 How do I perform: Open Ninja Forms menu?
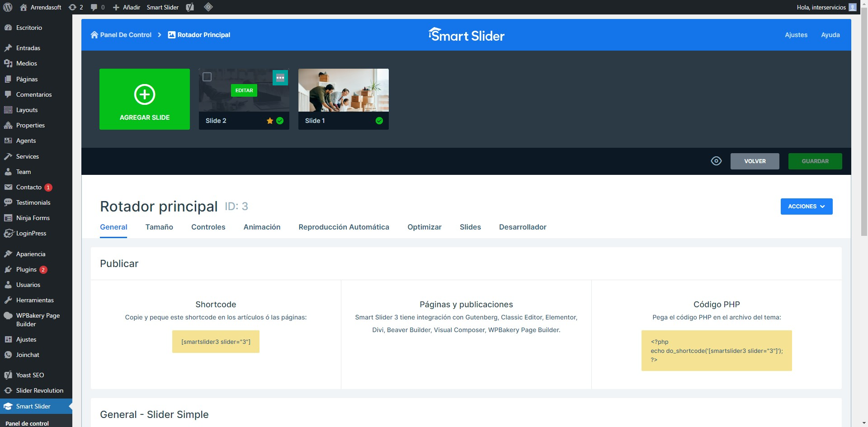(36, 218)
